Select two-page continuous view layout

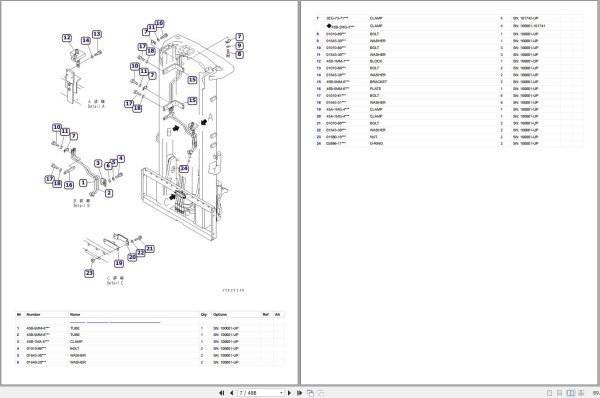coord(581,393)
